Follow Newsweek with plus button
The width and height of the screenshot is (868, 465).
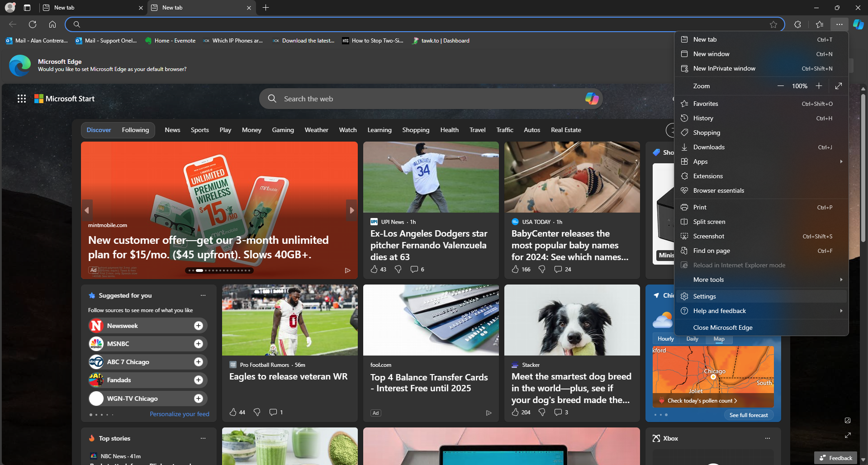tap(199, 326)
